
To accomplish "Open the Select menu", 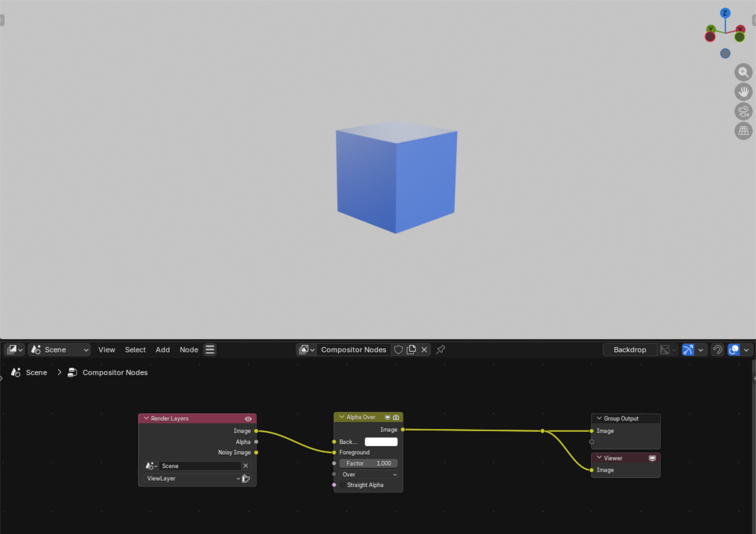I will [135, 349].
